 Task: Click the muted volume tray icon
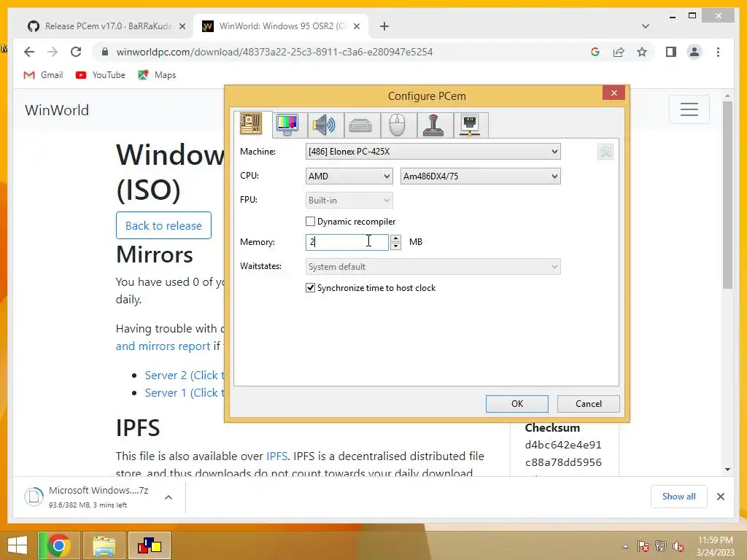click(678, 546)
